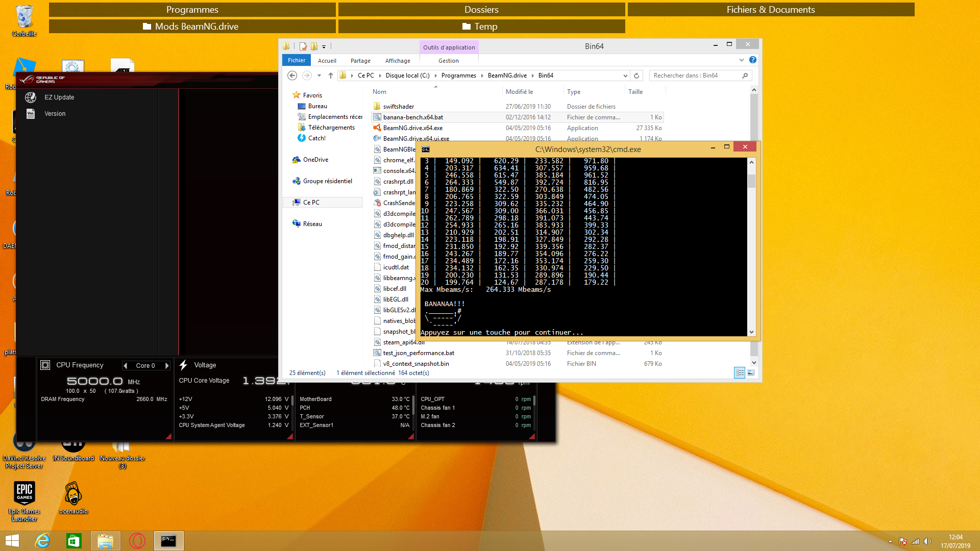Select v8_context_snapshot.bin file

[416, 364]
